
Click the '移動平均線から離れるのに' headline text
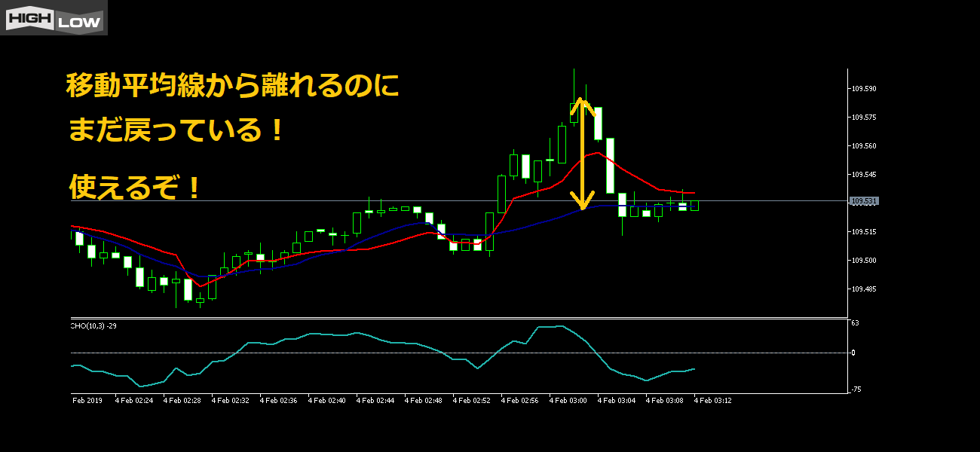pos(232,86)
